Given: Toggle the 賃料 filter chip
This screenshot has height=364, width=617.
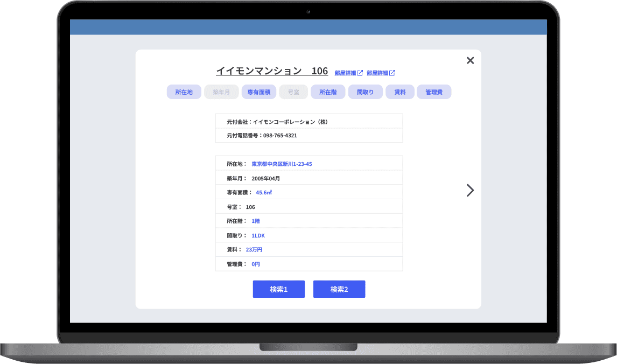Looking at the screenshot, I should point(400,92).
